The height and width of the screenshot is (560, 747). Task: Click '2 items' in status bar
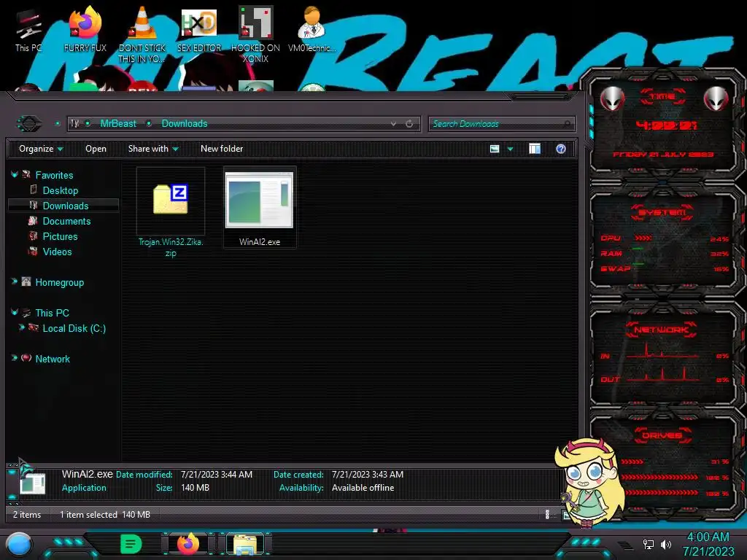click(27, 514)
